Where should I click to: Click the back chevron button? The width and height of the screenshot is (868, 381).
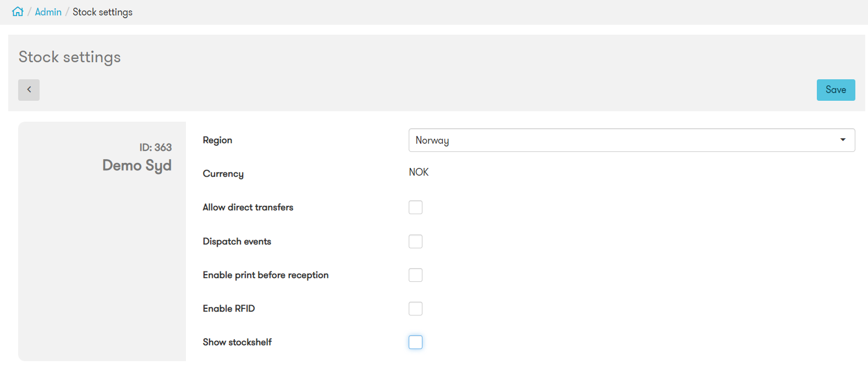pos(29,90)
